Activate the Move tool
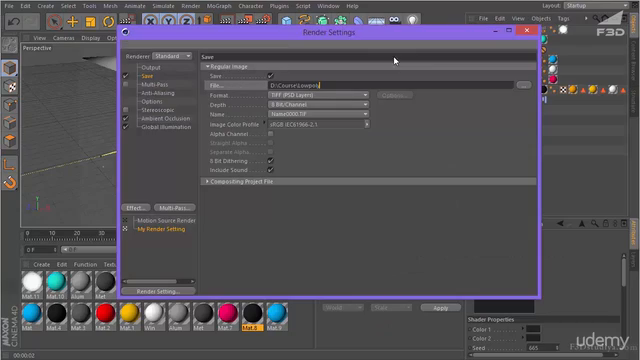This screenshot has width=640, height=360. click(x=73, y=21)
